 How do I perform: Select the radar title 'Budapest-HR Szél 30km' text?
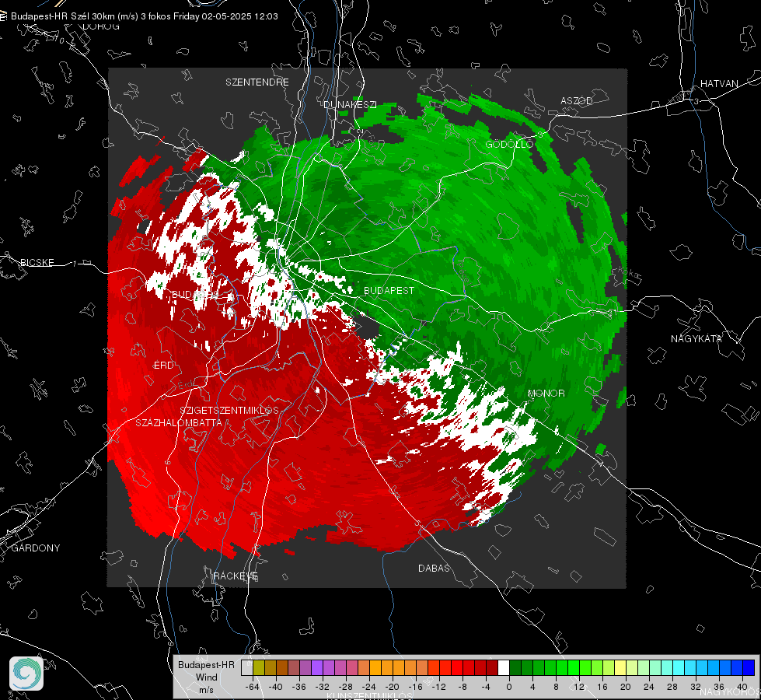click(62, 16)
